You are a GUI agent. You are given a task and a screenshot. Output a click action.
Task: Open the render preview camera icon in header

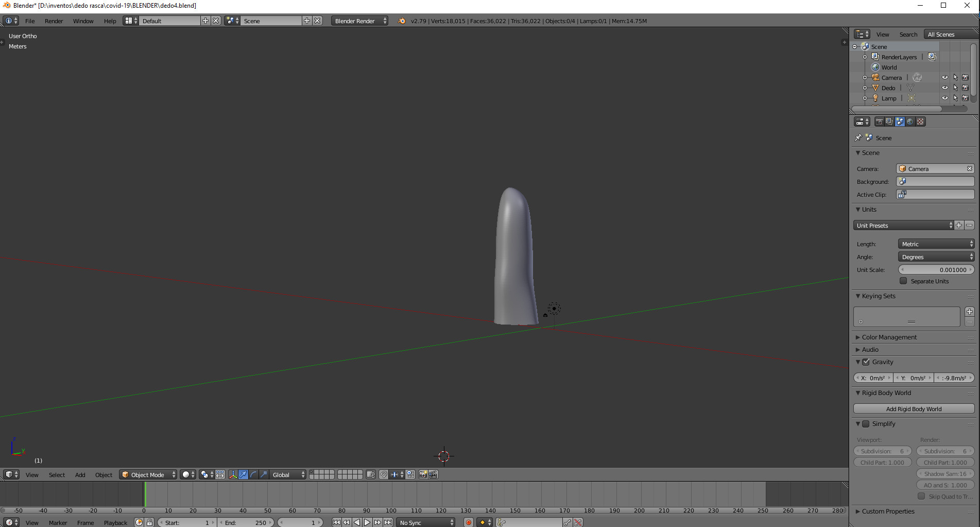[423, 474]
